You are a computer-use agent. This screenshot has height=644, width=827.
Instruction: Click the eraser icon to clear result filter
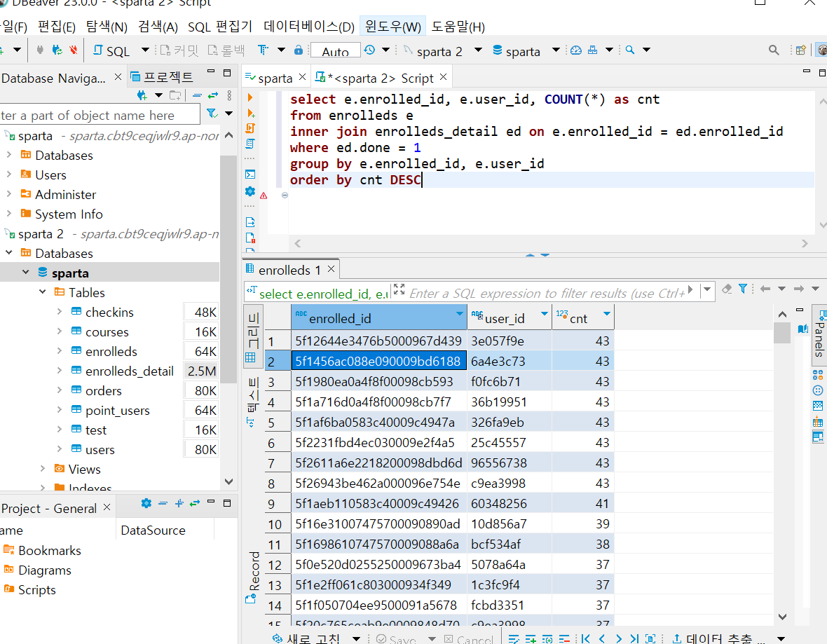click(x=727, y=289)
